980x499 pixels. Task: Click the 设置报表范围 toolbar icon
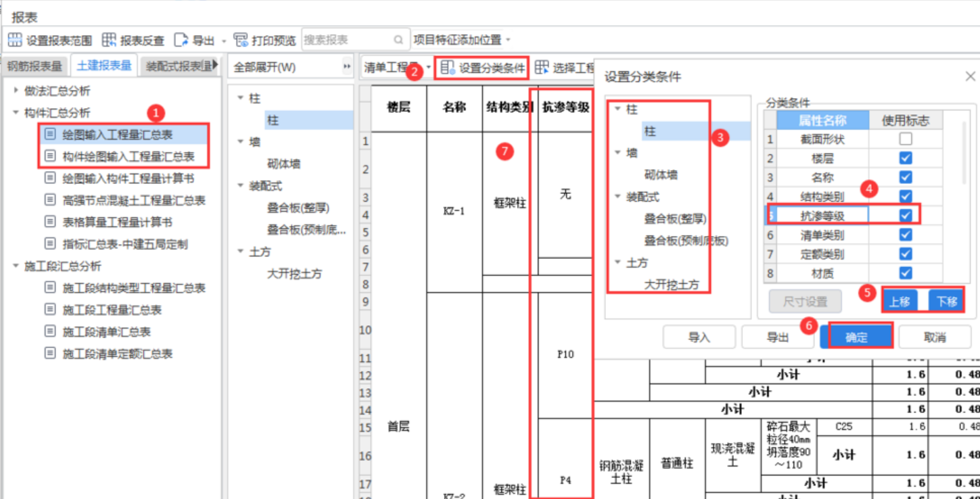pyautogui.click(x=15, y=40)
